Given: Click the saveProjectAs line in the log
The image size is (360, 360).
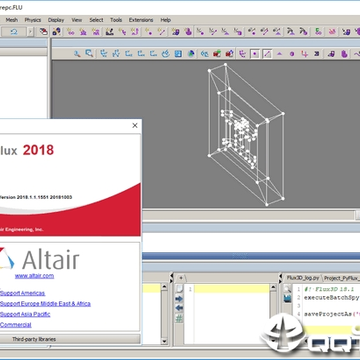Looking at the screenshot, I should click(332, 314).
